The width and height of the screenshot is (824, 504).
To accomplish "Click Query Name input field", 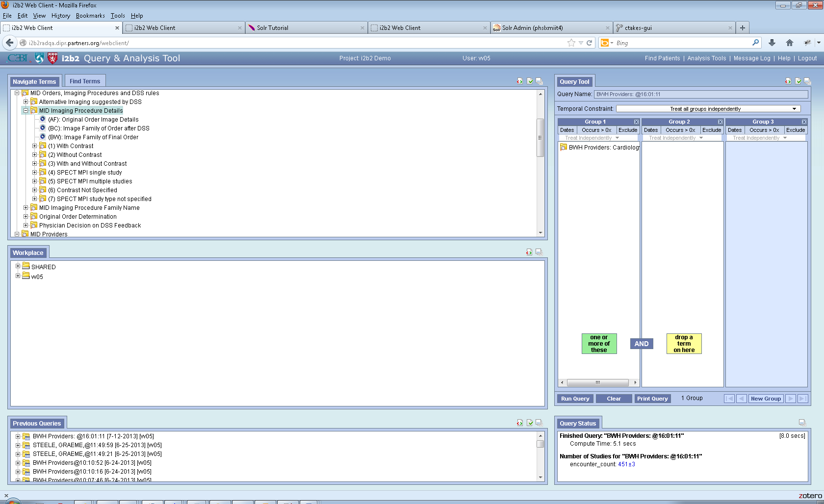I will tap(701, 94).
